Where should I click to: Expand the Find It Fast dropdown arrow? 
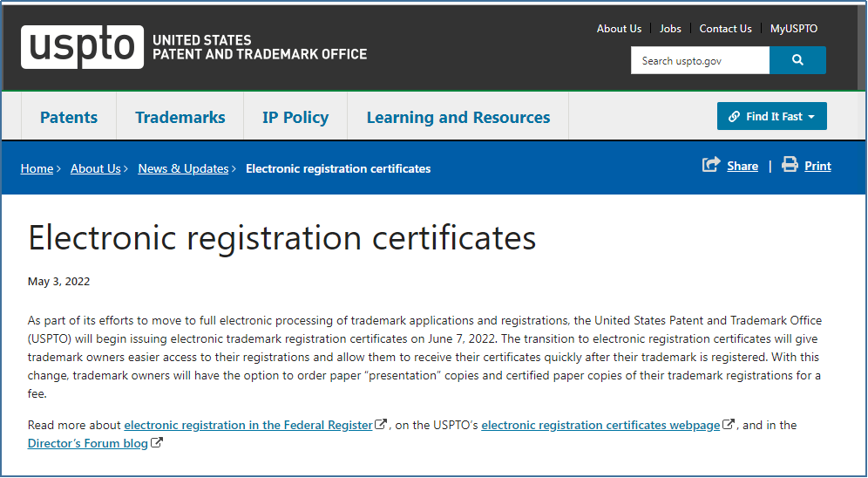click(811, 117)
